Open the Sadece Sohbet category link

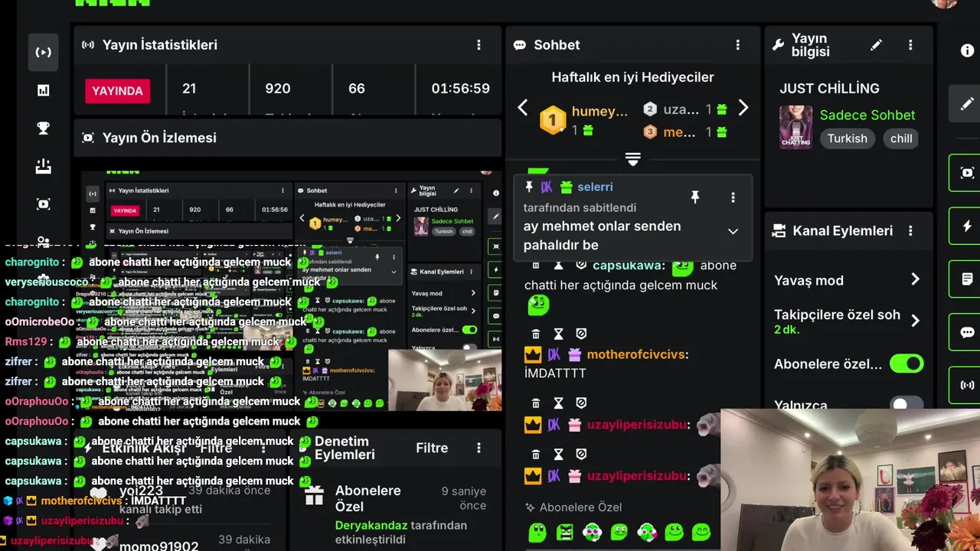pos(867,115)
